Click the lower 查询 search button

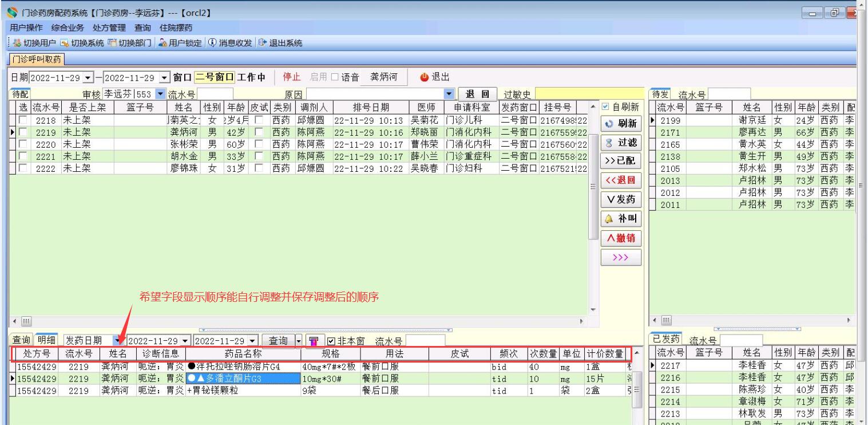279,340
